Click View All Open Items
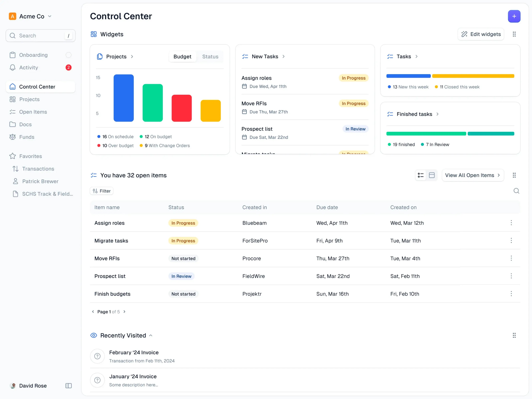 [x=473, y=175]
